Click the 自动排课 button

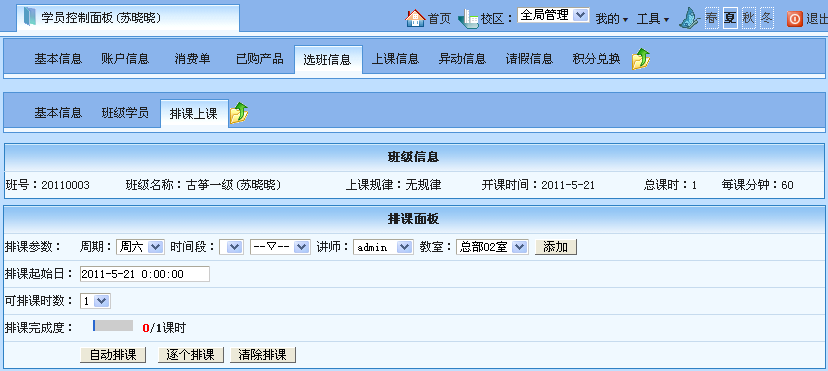click(x=113, y=355)
